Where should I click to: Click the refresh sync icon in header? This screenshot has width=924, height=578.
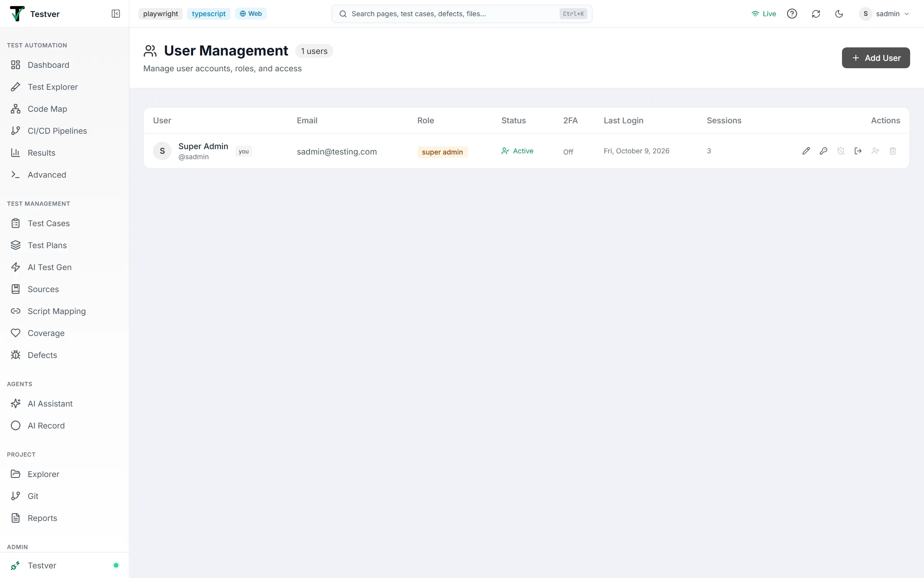coord(816,14)
